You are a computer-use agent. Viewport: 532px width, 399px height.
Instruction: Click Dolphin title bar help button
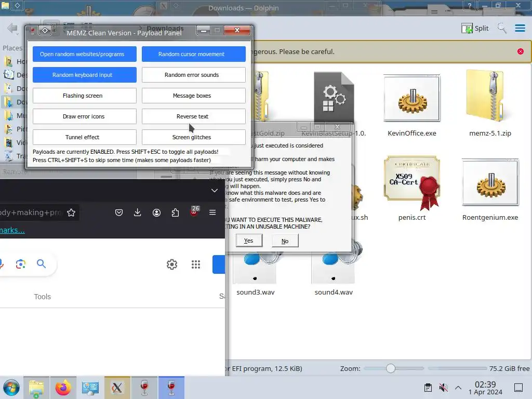[469, 5]
